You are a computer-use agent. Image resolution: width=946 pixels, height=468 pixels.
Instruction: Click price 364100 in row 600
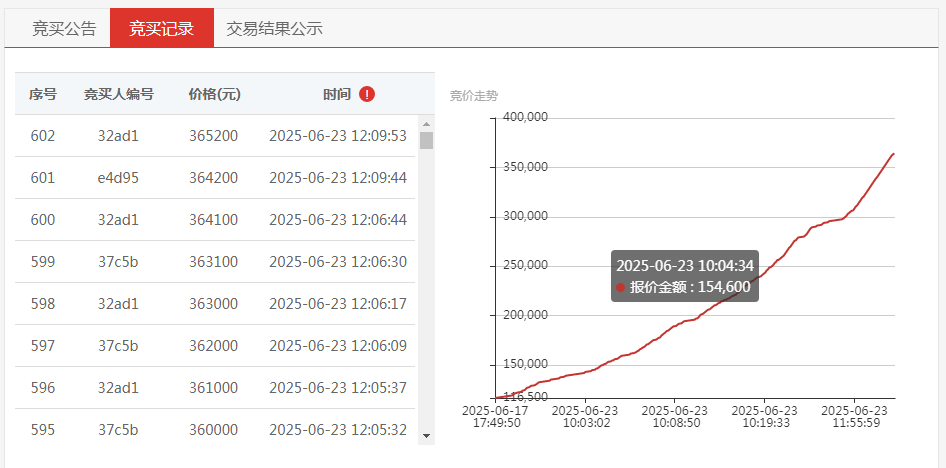click(x=213, y=220)
